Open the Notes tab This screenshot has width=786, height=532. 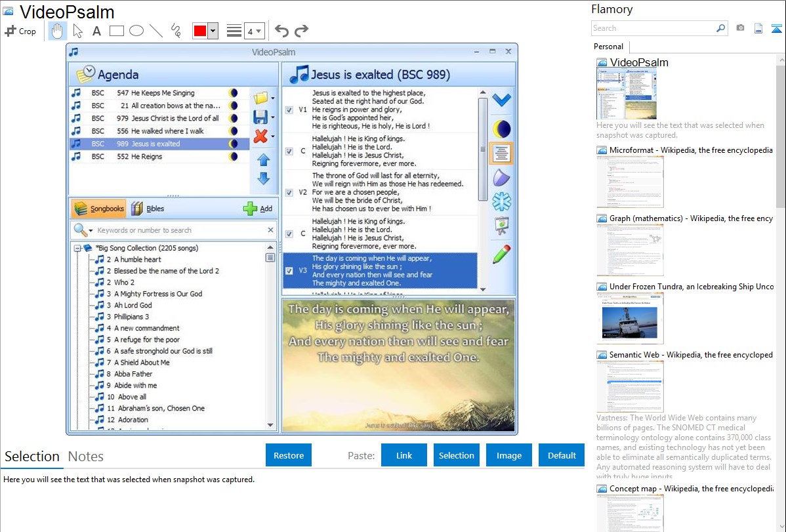tap(86, 457)
